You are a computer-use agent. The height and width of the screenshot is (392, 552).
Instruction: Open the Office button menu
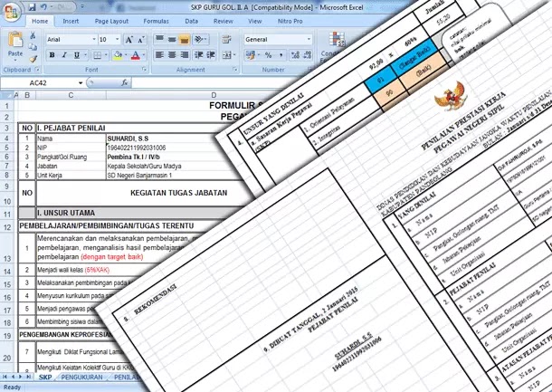[x=11, y=11]
